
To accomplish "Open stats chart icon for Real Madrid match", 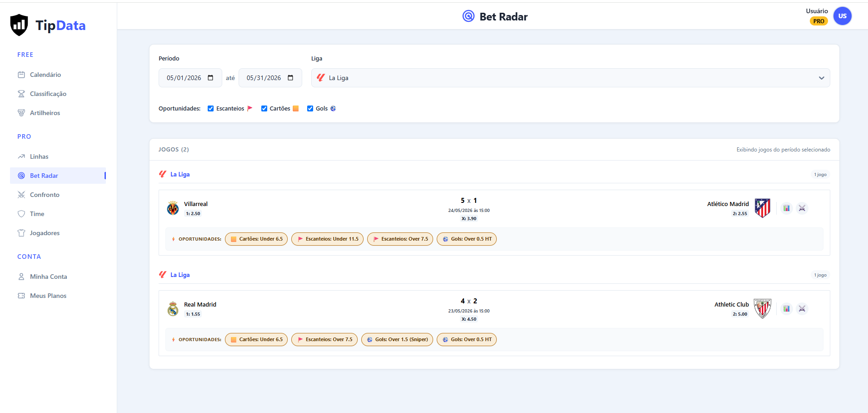I will 786,308.
